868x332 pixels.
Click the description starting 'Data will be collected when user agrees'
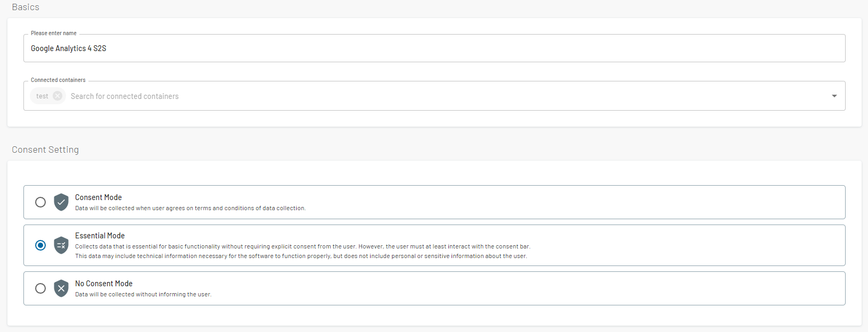tap(190, 208)
